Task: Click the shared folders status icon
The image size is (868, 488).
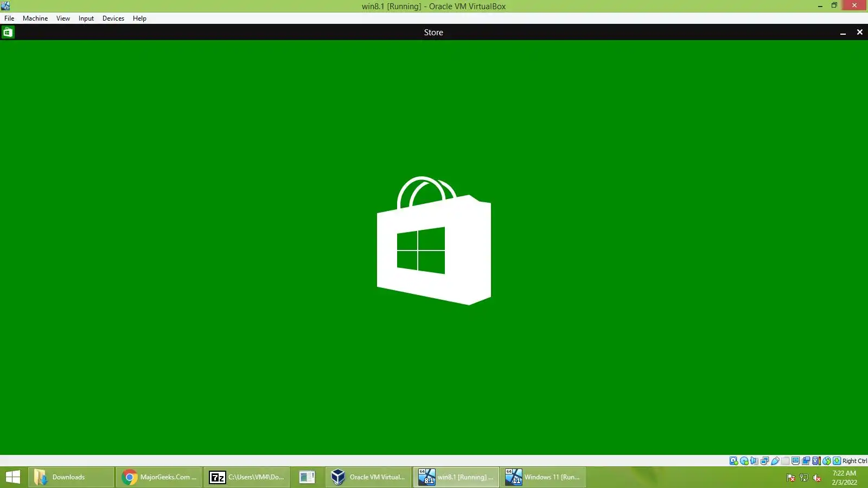Action: click(x=785, y=461)
